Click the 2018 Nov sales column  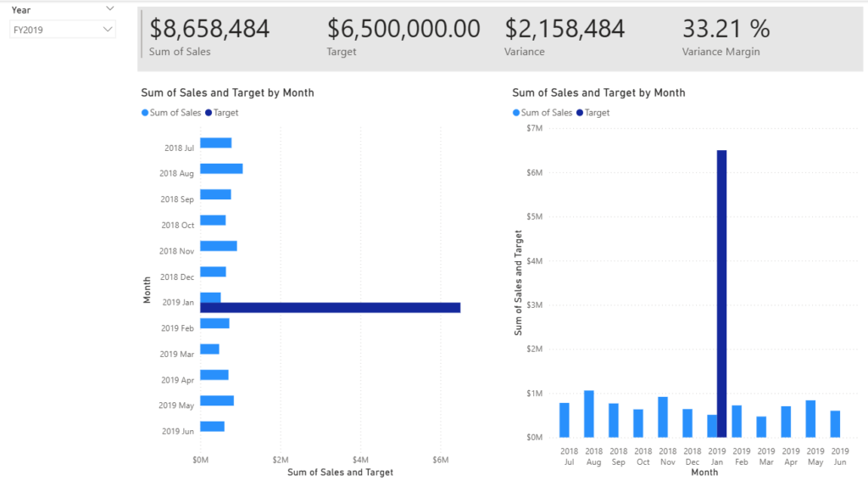(663, 417)
